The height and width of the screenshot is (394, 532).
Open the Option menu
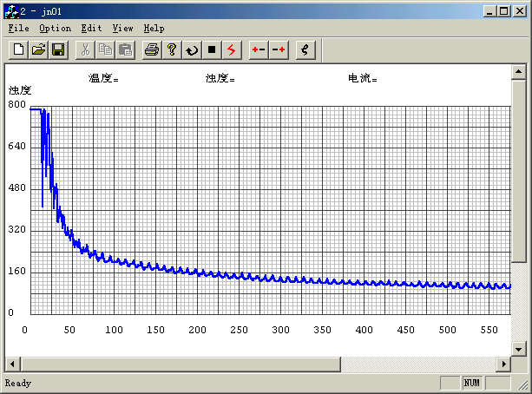coord(55,29)
